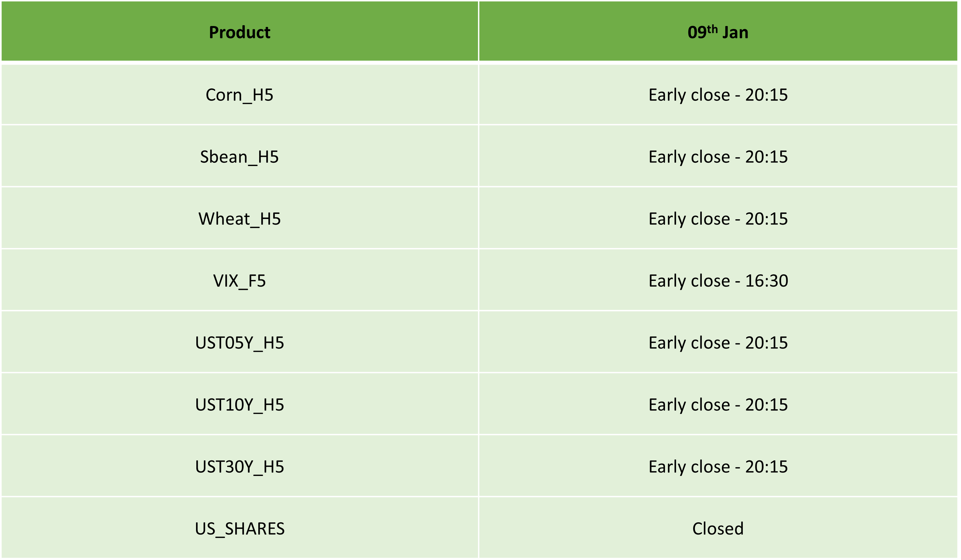Select the Wheat_H5 product cell

pyautogui.click(x=239, y=218)
